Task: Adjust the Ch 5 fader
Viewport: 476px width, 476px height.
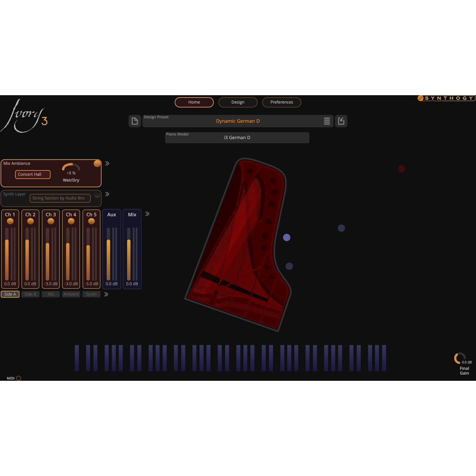Action: click(88, 254)
